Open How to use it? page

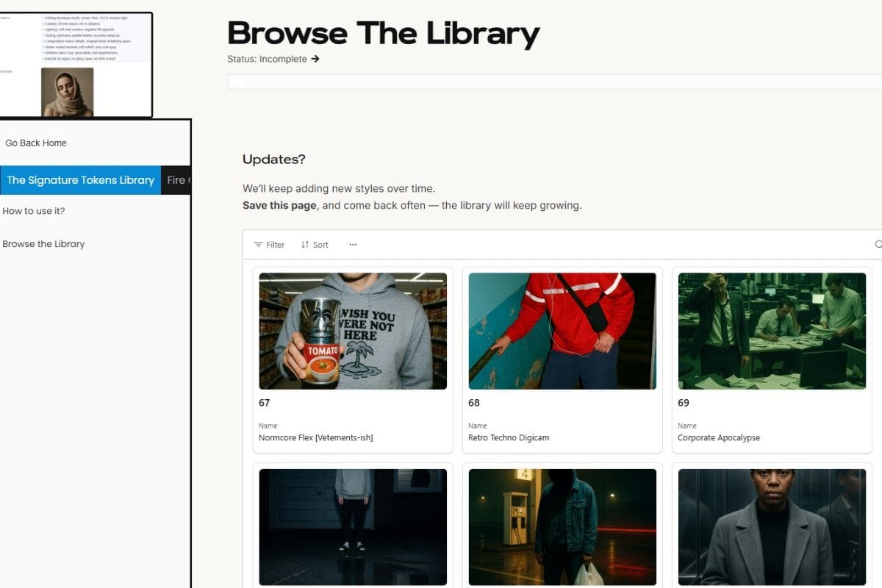(x=34, y=211)
